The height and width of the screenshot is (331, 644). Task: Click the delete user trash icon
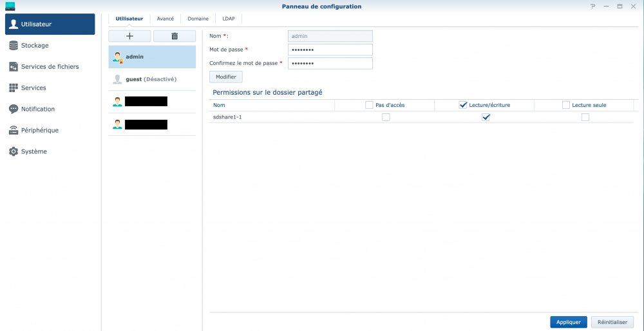coord(174,36)
